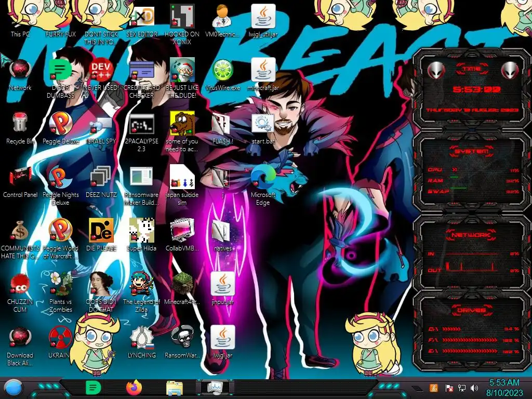Switch to the active taskbar monitor app
Screen dimensions: 532x399
click(x=215, y=388)
